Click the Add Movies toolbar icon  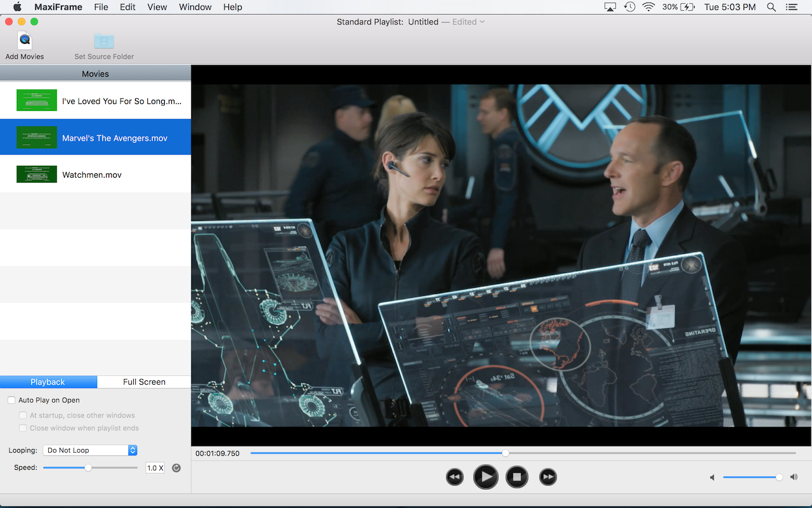[25, 41]
